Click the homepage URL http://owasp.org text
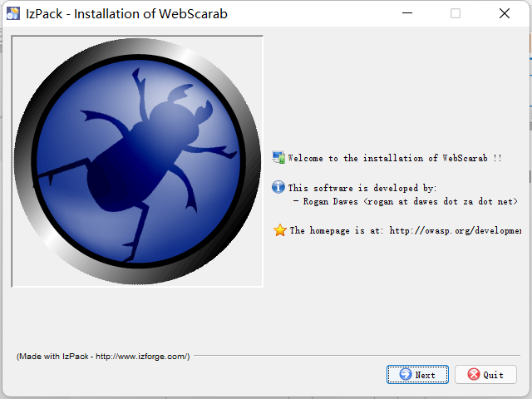Image resolution: width=532 pixels, height=399 pixels. pyautogui.click(x=455, y=231)
